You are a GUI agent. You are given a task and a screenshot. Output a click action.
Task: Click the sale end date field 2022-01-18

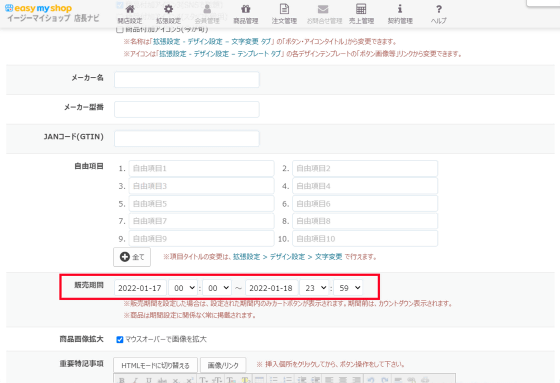click(271, 288)
